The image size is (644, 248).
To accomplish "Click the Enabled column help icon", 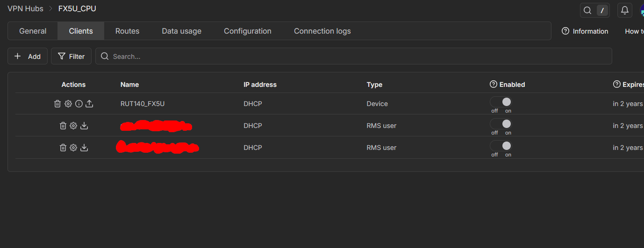I will click(x=493, y=85).
